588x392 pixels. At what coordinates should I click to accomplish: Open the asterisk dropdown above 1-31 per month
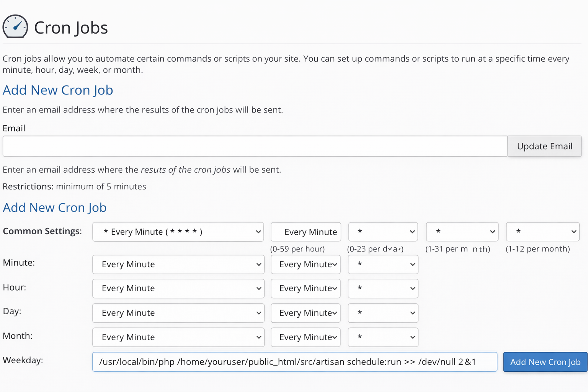[462, 232]
